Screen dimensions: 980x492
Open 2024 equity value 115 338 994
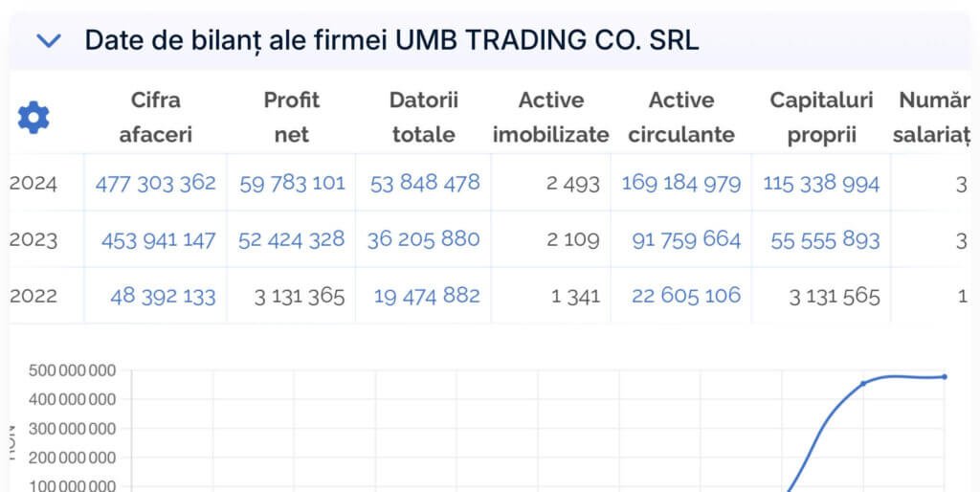(821, 183)
